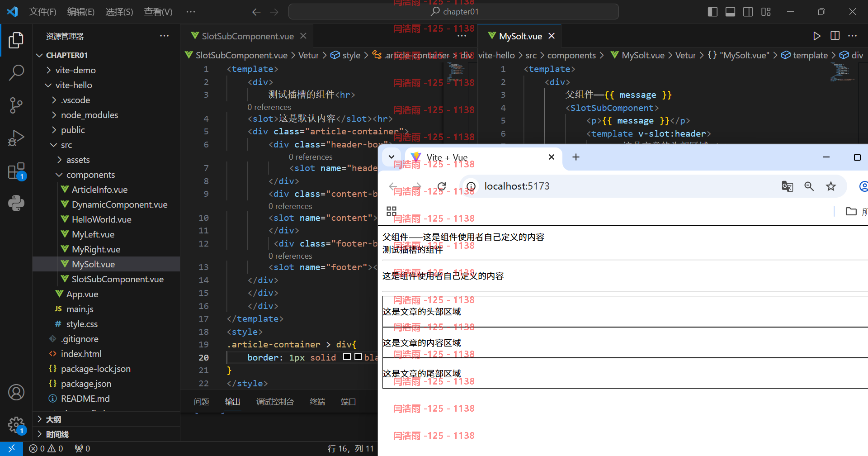868x456 pixels.
Task: Show more menu bar items
Action: click(x=191, y=12)
